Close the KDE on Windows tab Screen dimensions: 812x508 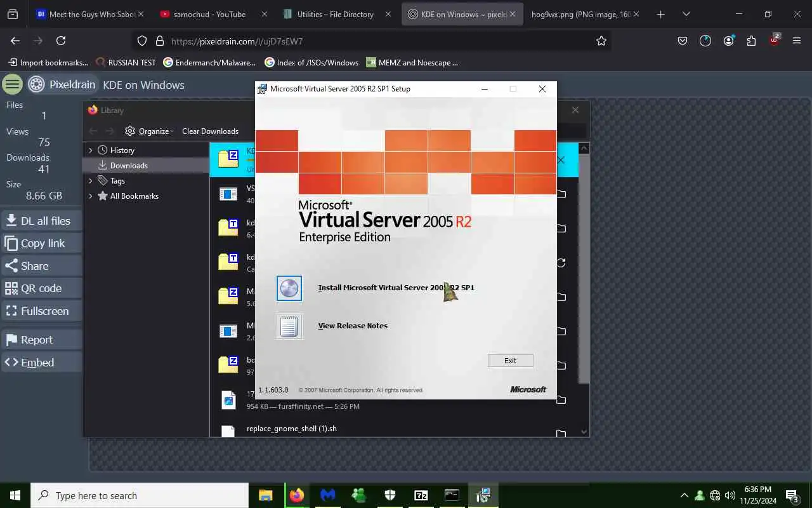pyautogui.click(x=513, y=14)
